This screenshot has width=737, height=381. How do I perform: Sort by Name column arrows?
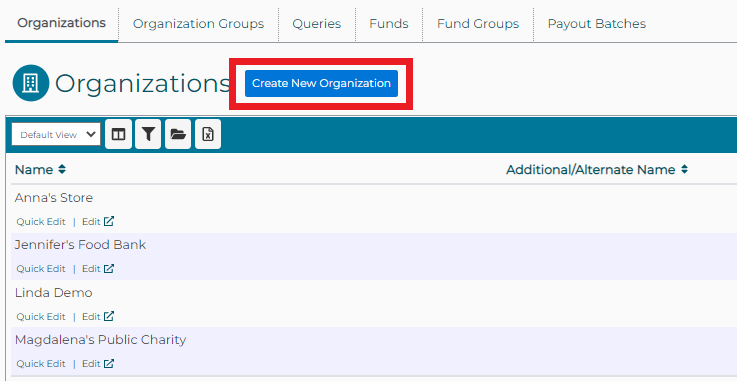coord(62,170)
